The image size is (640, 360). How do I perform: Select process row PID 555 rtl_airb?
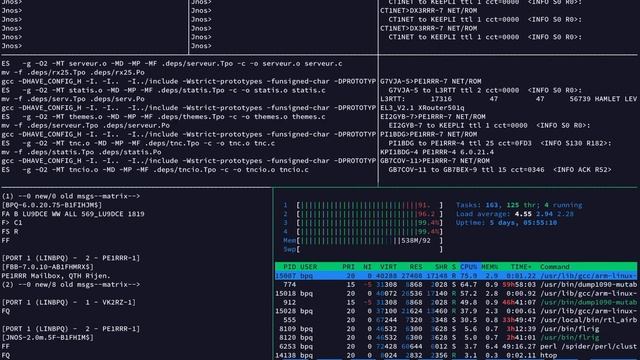tap(456, 320)
